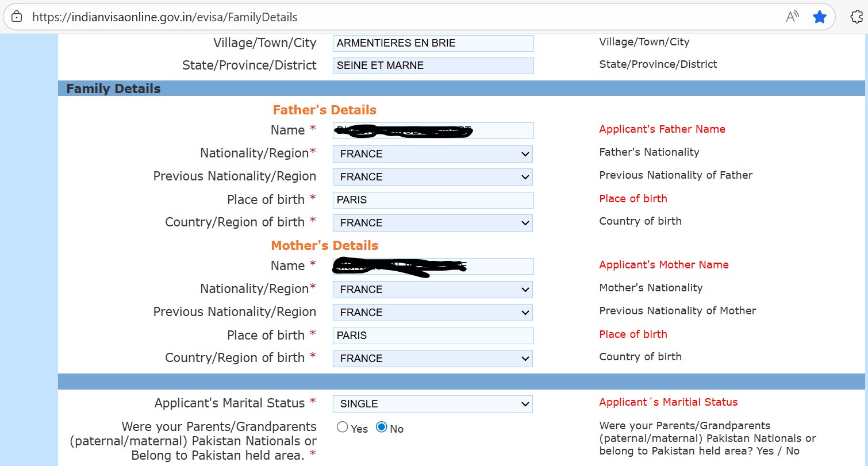The image size is (868, 466).
Task: Click the site lock icon in address bar
Action: [17, 17]
